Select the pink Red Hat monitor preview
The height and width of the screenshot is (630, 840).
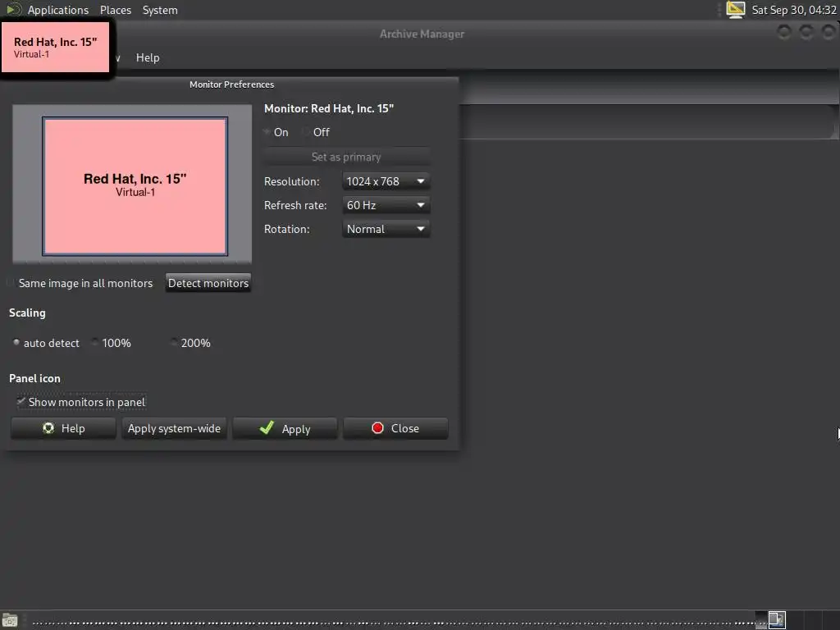click(x=135, y=186)
